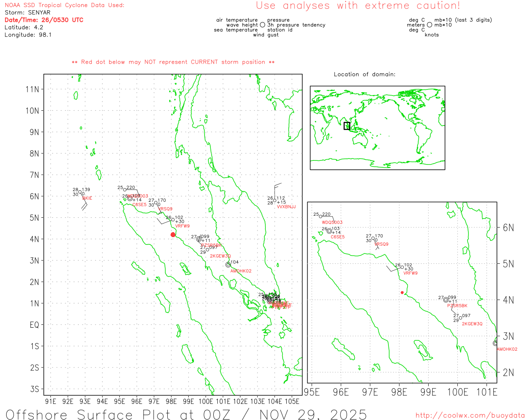This screenshot has width=525, height=420.
Task: Click the Offshore Surface Plot title text
Action: (x=186, y=414)
